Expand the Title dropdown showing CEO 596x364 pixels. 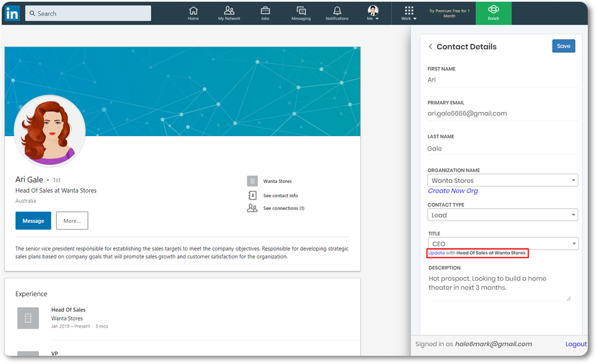(573, 244)
